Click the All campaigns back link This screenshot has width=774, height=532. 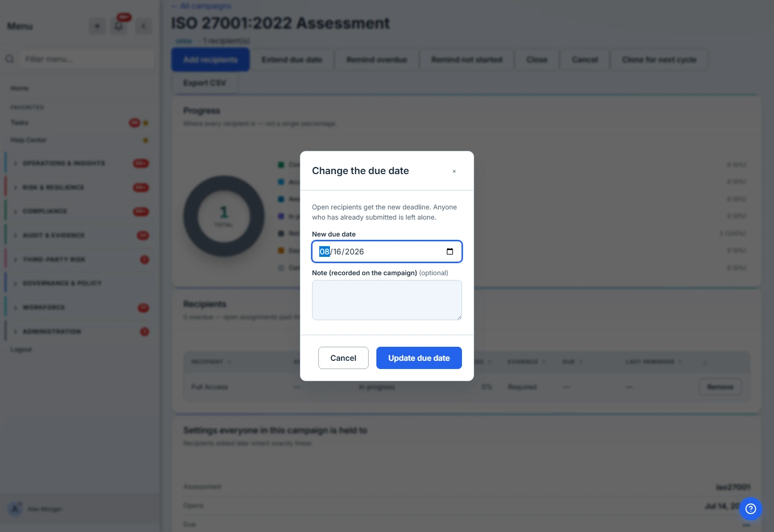click(202, 6)
